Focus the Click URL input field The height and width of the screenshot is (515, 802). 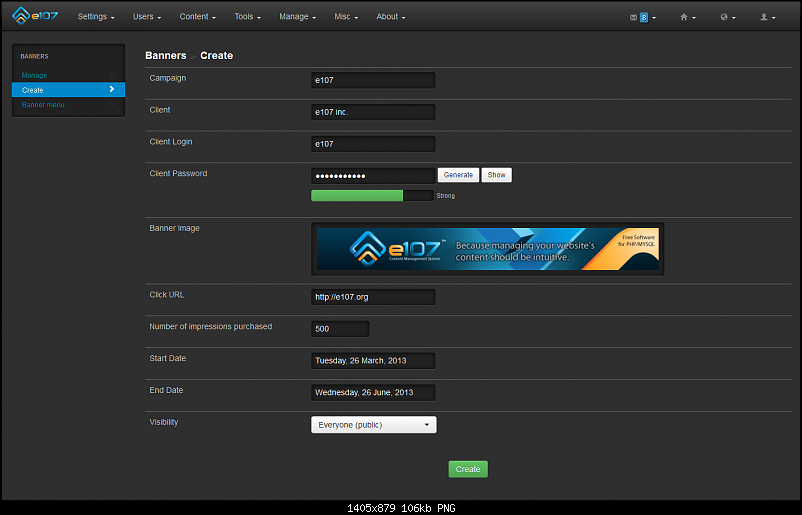[373, 297]
